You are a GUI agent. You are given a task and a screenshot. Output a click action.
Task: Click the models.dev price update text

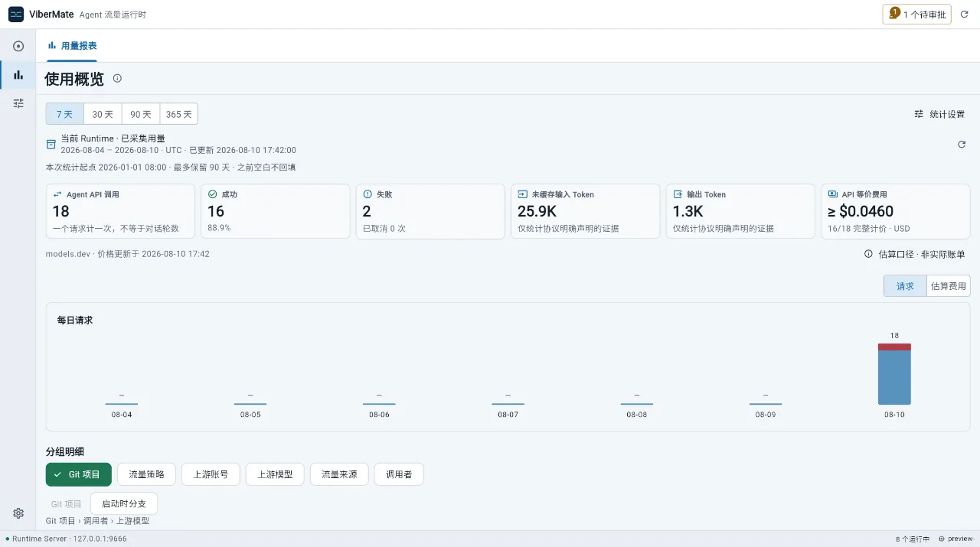click(128, 254)
